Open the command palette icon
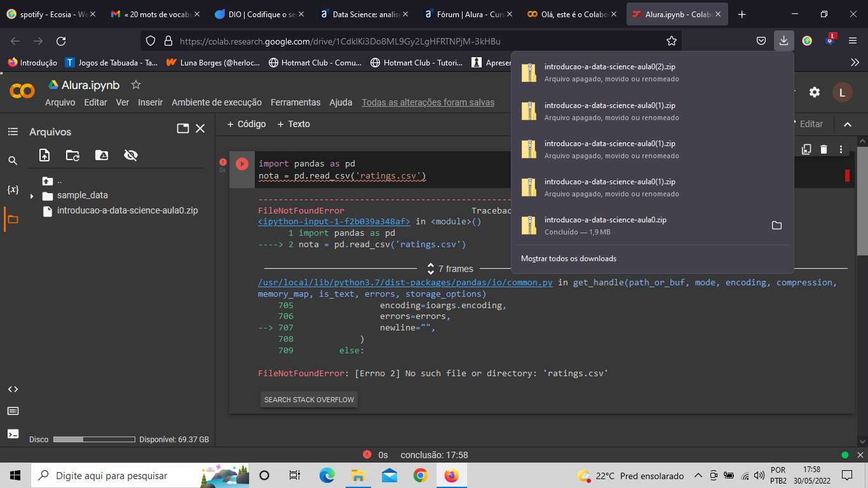 pos(13,411)
